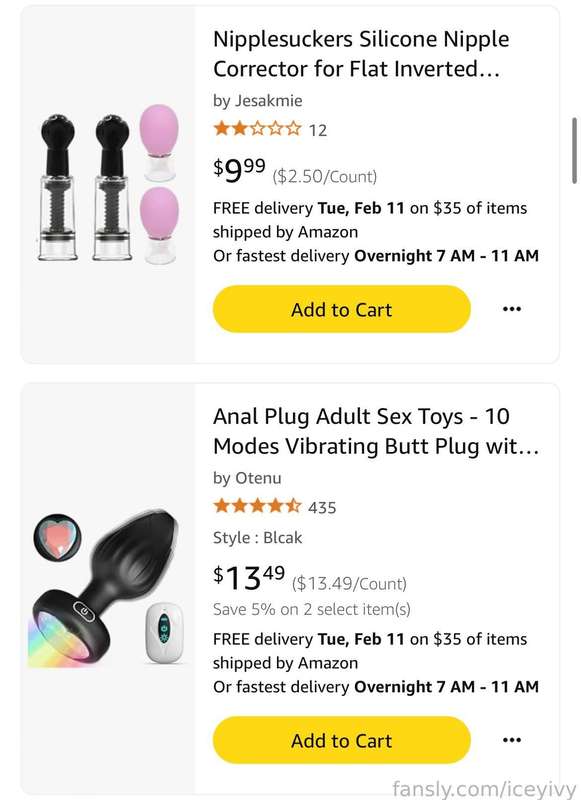Open more options for Otenu plug item
The width and height of the screenshot is (581, 800).
coord(512,740)
